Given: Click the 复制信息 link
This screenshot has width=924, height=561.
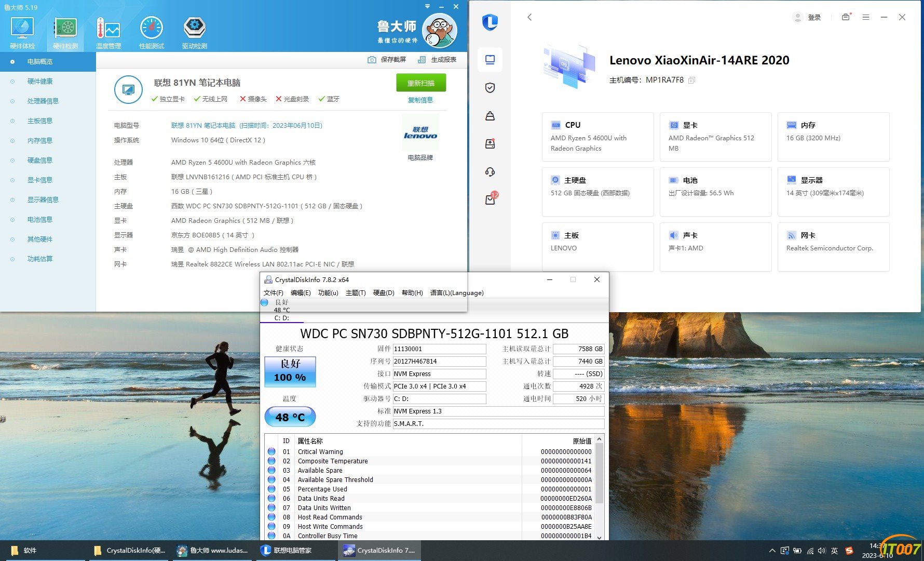Looking at the screenshot, I should coord(420,100).
